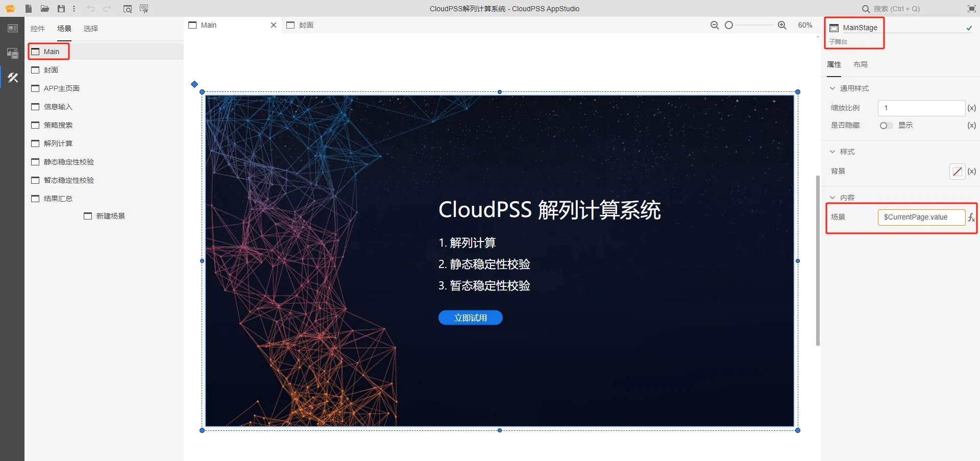Click the (x) variable icon beside 缩放比例

pos(972,108)
